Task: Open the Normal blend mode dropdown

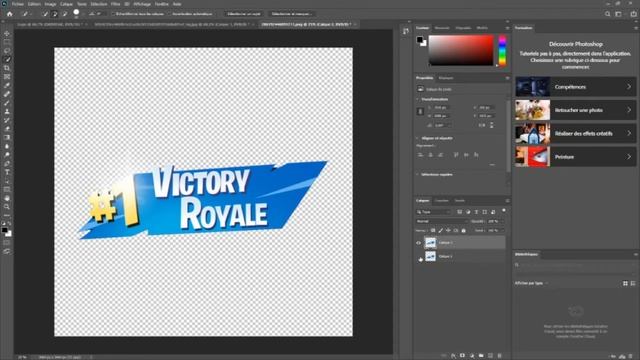Action: [x=442, y=221]
